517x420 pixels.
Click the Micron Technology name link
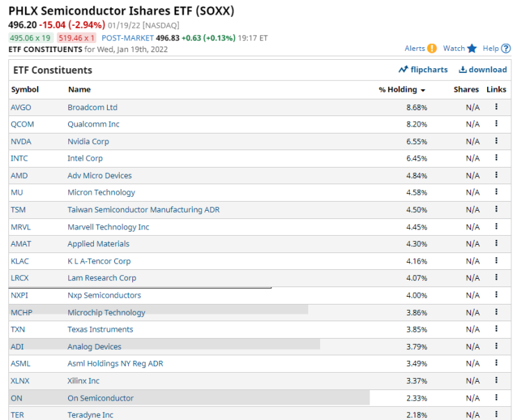click(x=101, y=193)
